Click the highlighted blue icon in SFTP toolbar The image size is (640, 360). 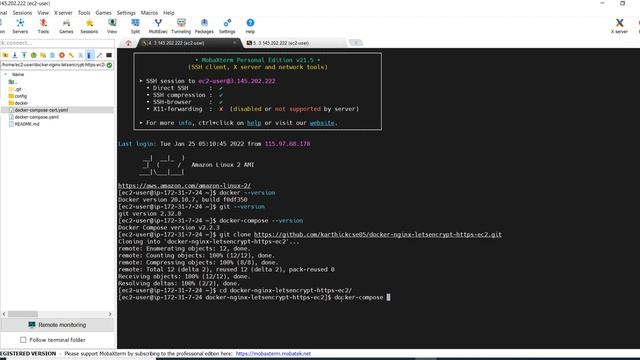90,55
